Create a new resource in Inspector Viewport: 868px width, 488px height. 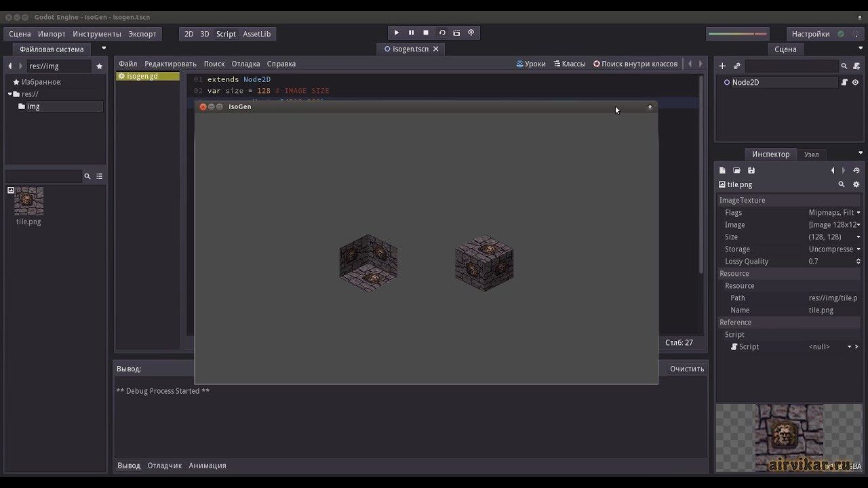(723, 171)
